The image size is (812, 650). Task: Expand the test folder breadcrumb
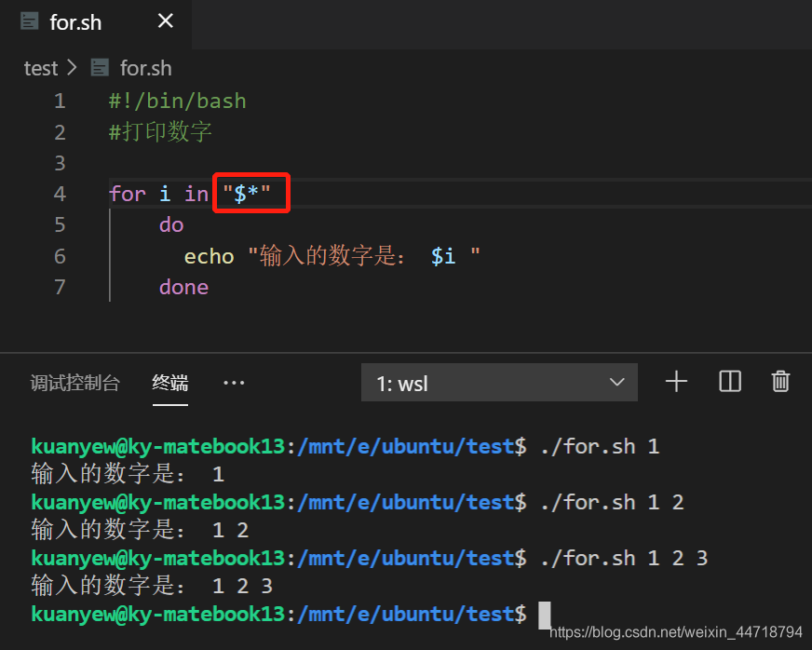pyautogui.click(x=41, y=67)
